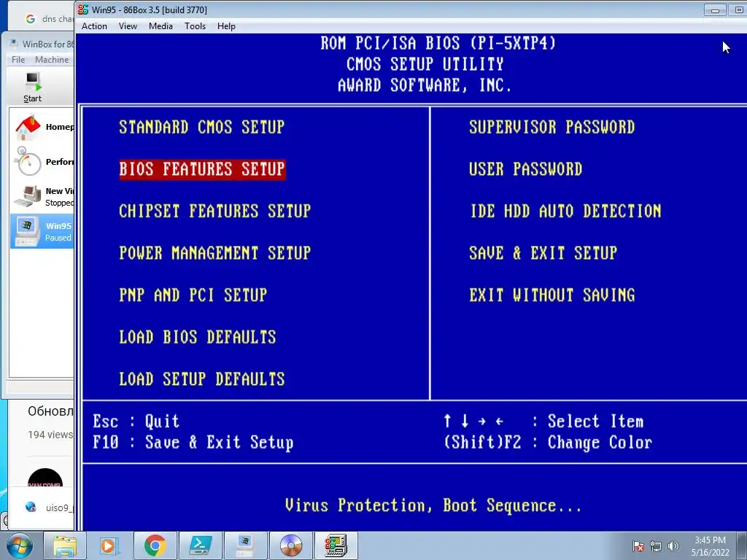Click the Virus Protection, Boot Sequence description
This screenshot has height=560, width=747.
click(x=433, y=506)
